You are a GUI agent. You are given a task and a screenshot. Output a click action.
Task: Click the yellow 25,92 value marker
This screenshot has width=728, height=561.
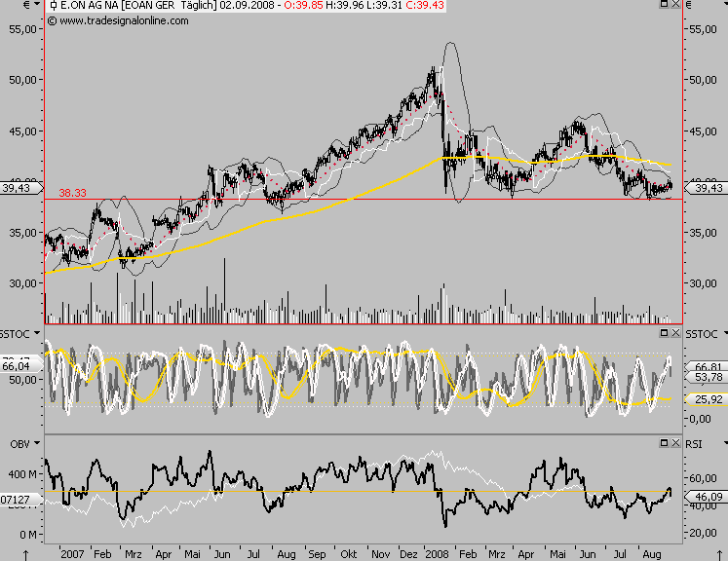[708, 399]
